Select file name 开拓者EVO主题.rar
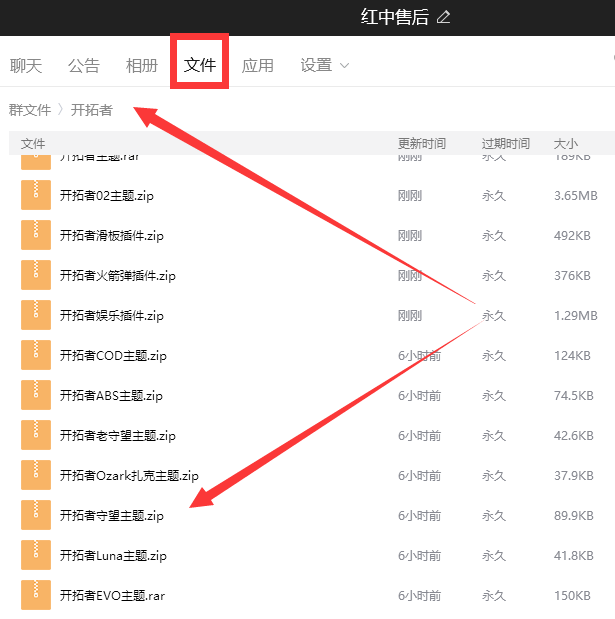Image resolution: width=615 pixels, height=619 pixels. click(112, 595)
